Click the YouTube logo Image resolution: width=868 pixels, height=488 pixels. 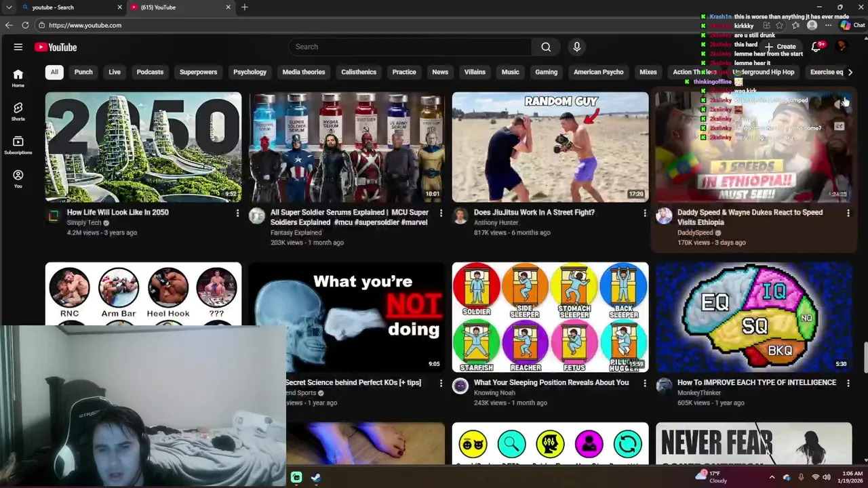point(56,47)
